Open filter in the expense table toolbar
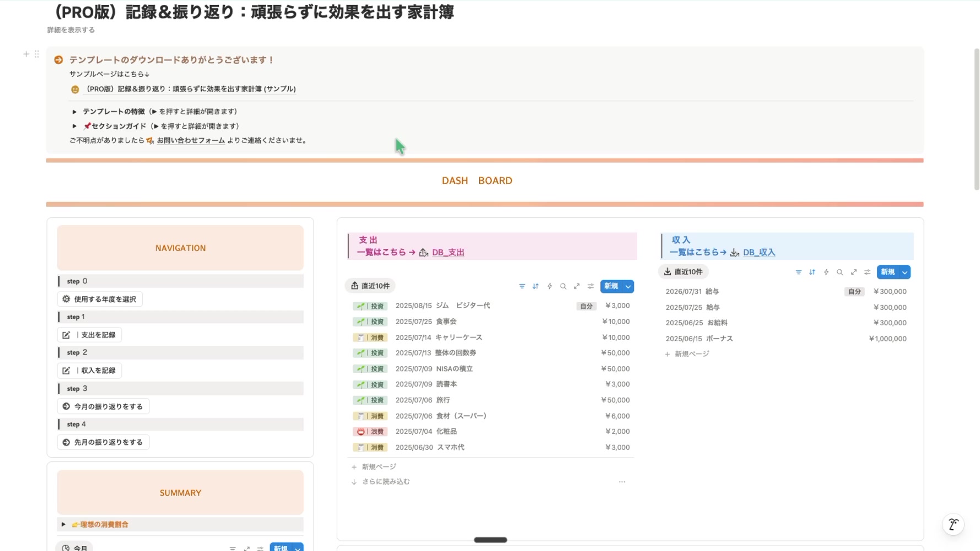Viewport: 980px width, 551px height. click(x=521, y=286)
